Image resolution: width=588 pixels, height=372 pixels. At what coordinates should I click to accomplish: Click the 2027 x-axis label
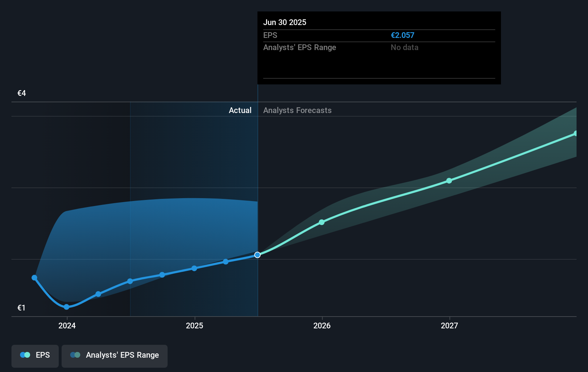[449, 325]
